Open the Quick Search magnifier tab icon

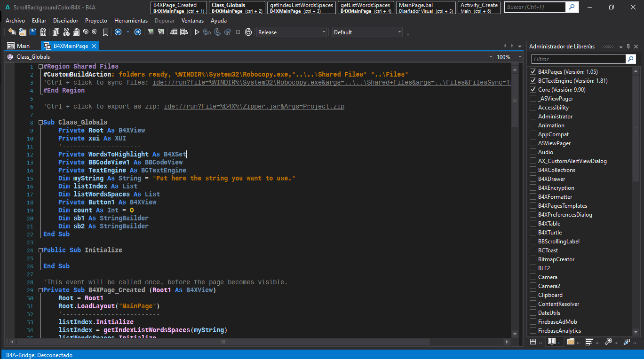(608, 342)
